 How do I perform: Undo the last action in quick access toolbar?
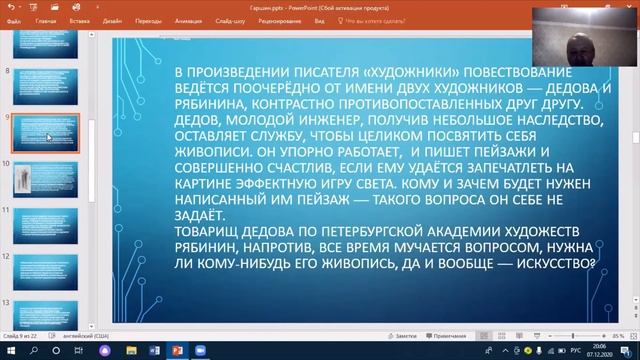tap(11, 7)
